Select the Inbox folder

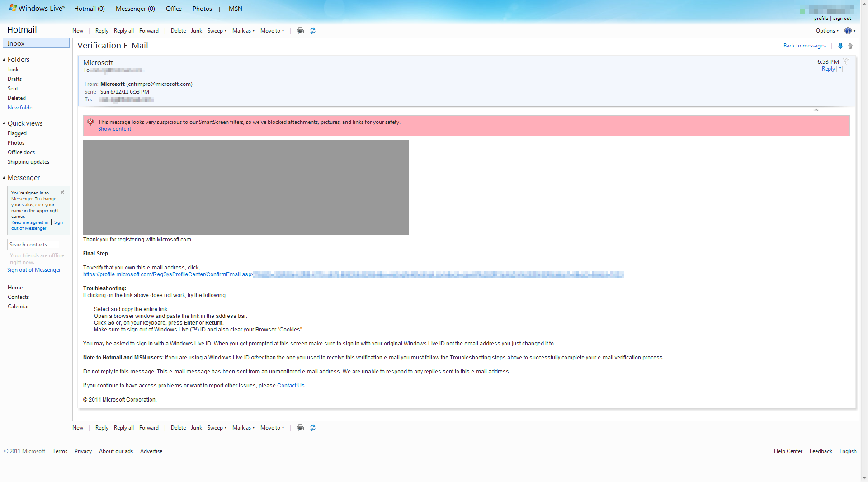(36, 43)
